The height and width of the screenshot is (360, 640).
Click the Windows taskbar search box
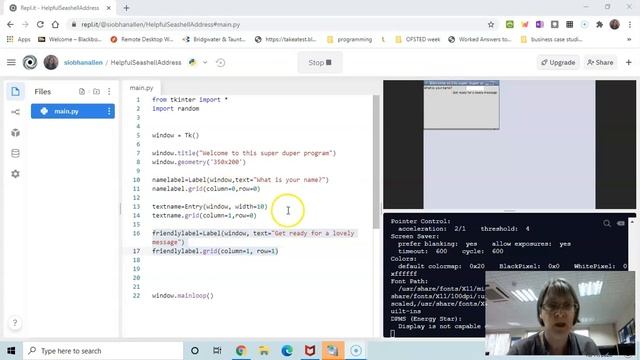103,351
